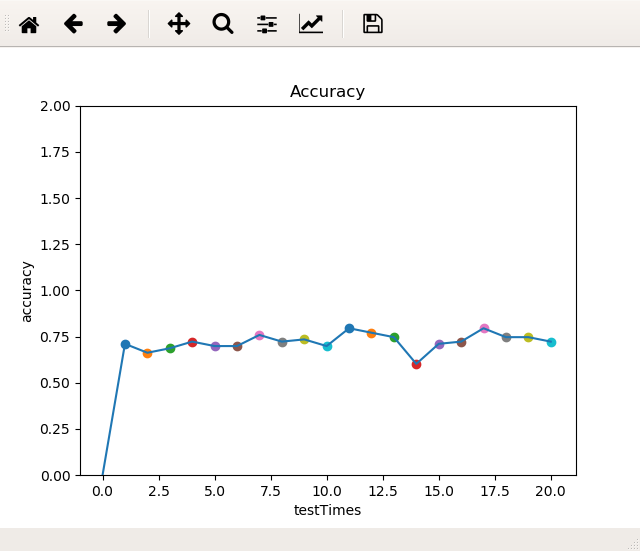
Task: Click the y-axis tick label '1.25'
Action: (55, 245)
